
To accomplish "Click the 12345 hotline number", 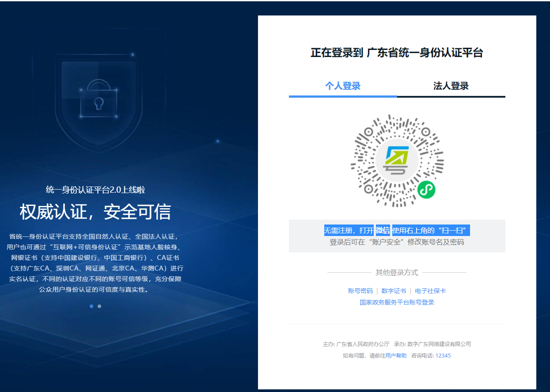I will [x=443, y=355].
